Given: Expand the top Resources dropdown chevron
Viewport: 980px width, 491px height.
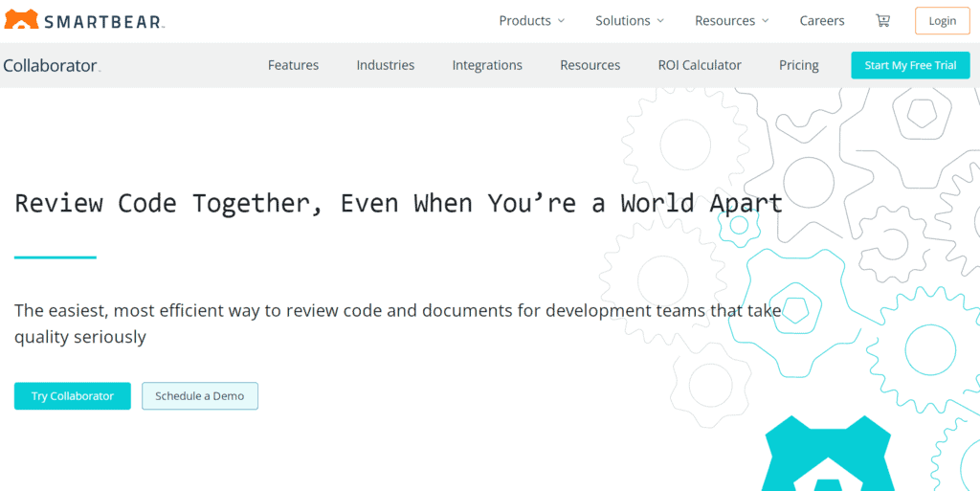Looking at the screenshot, I should (765, 21).
